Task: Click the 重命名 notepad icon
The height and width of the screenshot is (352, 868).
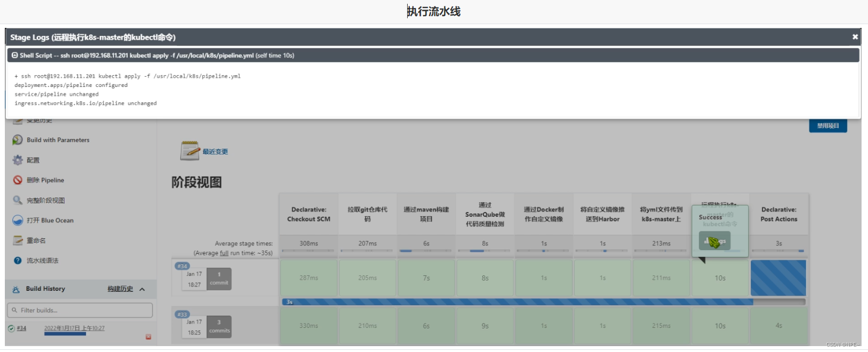Action: point(18,240)
